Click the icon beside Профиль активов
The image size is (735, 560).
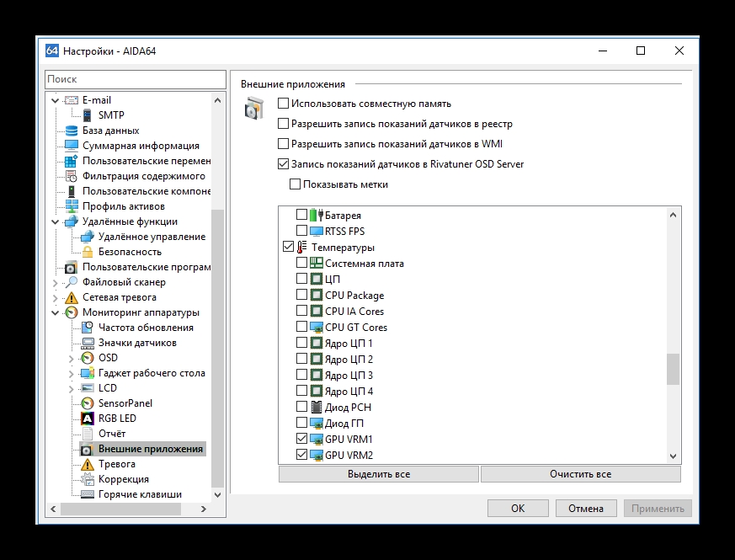tap(72, 206)
